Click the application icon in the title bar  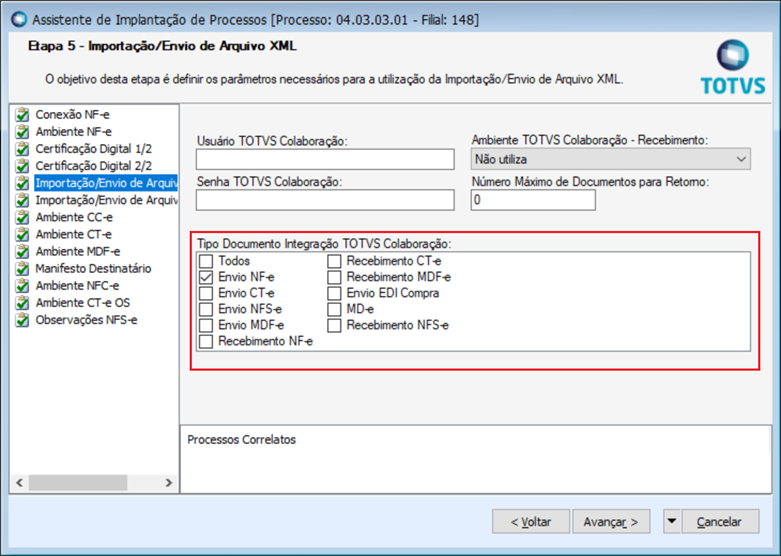point(17,18)
